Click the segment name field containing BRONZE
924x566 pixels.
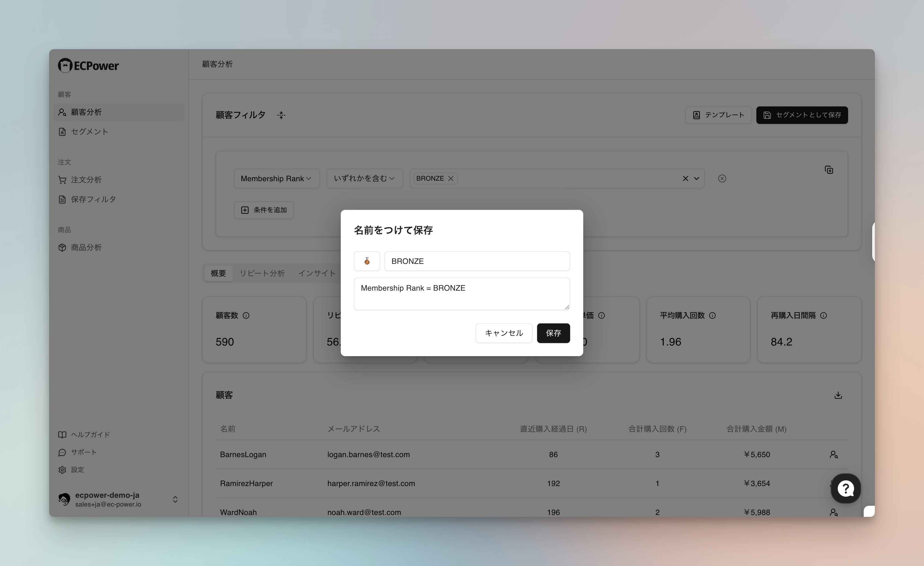477,261
